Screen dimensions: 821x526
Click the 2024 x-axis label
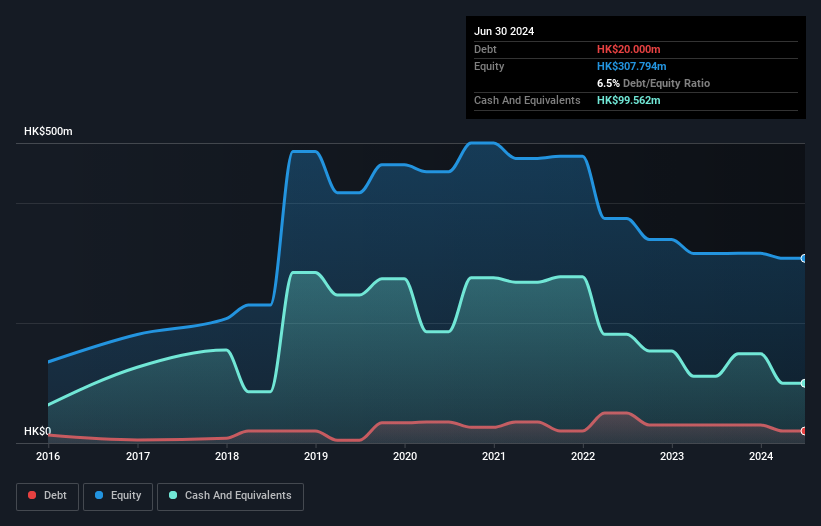click(761, 456)
